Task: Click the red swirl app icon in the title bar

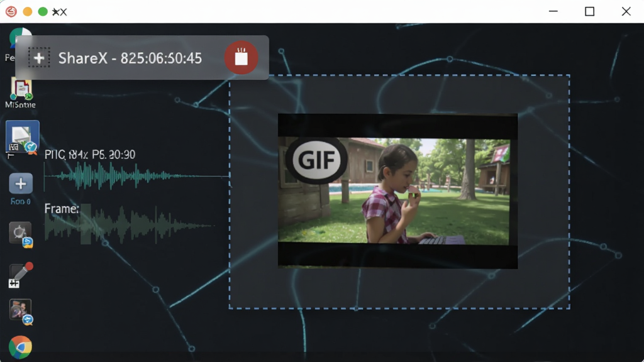Action: (11, 11)
